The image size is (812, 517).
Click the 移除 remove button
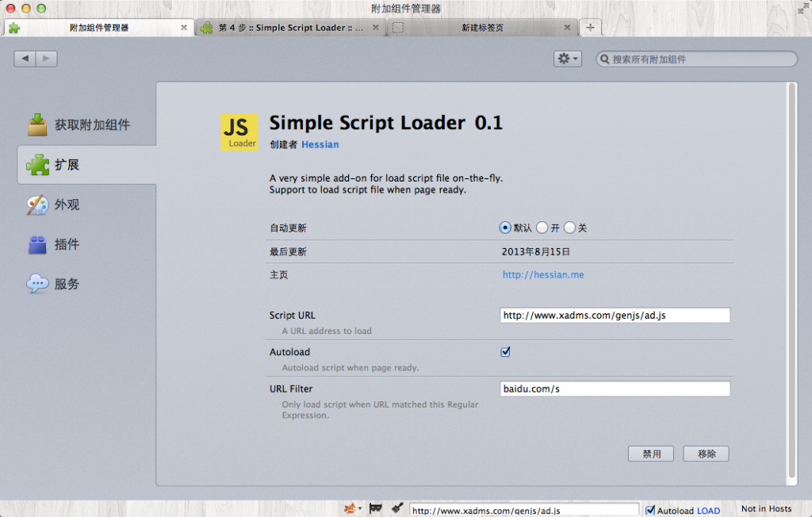706,454
